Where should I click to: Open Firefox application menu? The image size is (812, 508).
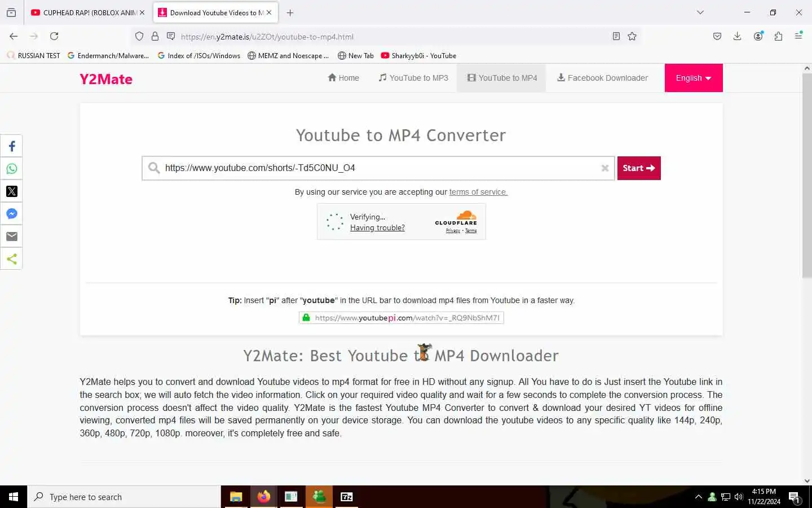[798, 36]
